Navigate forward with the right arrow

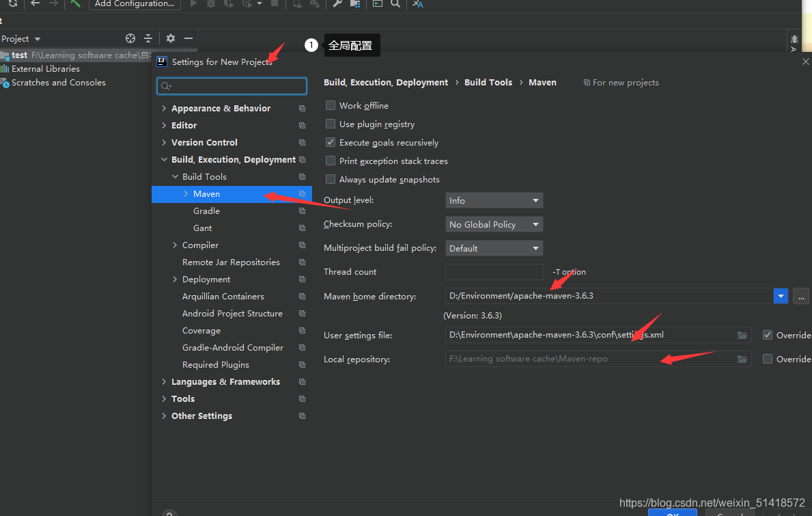pyautogui.click(x=53, y=3)
